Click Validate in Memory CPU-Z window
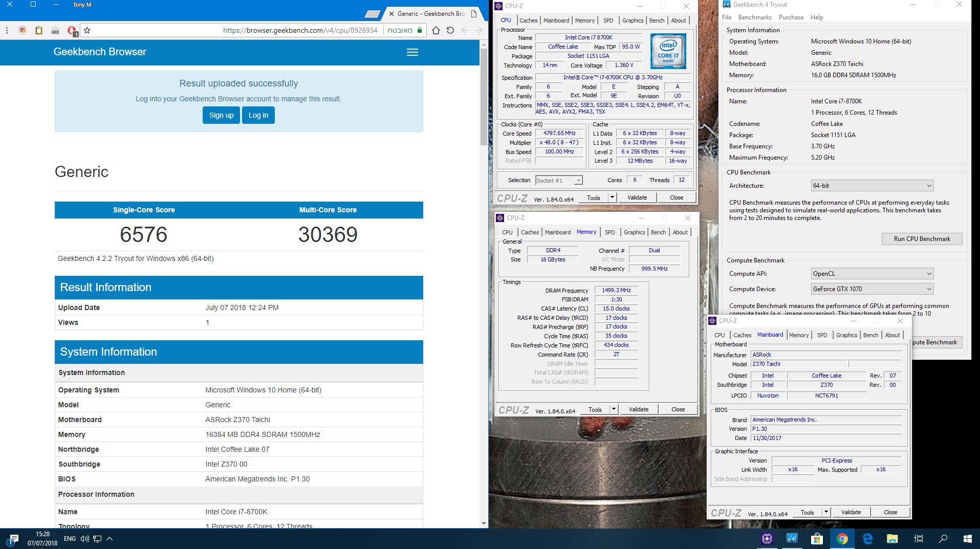 639,409
